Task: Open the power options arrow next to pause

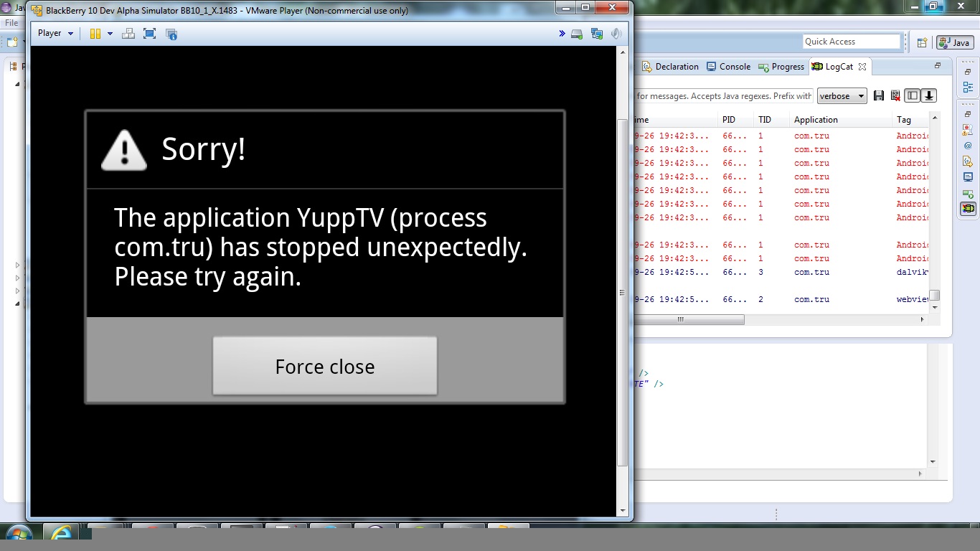Action: tap(110, 33)
